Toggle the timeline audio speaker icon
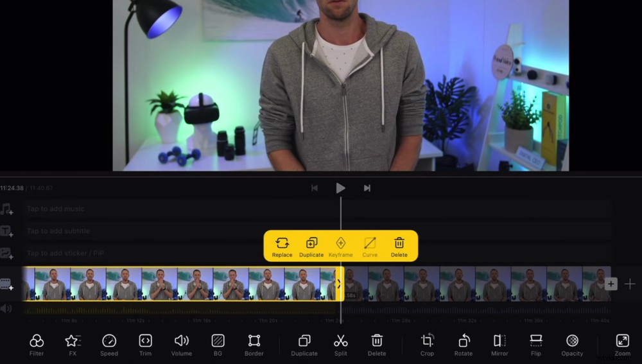The height and width of the screenshot is (364, 642). coord(6,308)
